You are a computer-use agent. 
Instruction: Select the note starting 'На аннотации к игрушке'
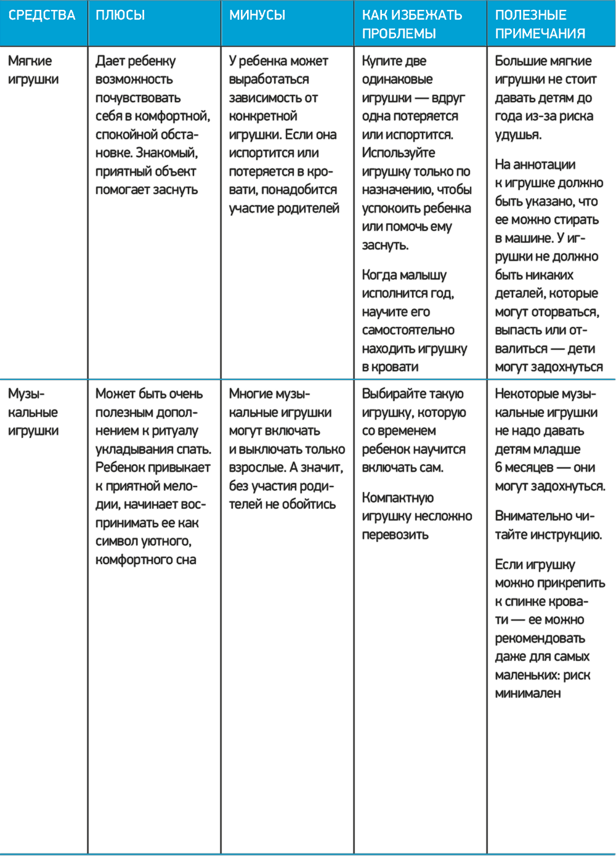point(548,265)
